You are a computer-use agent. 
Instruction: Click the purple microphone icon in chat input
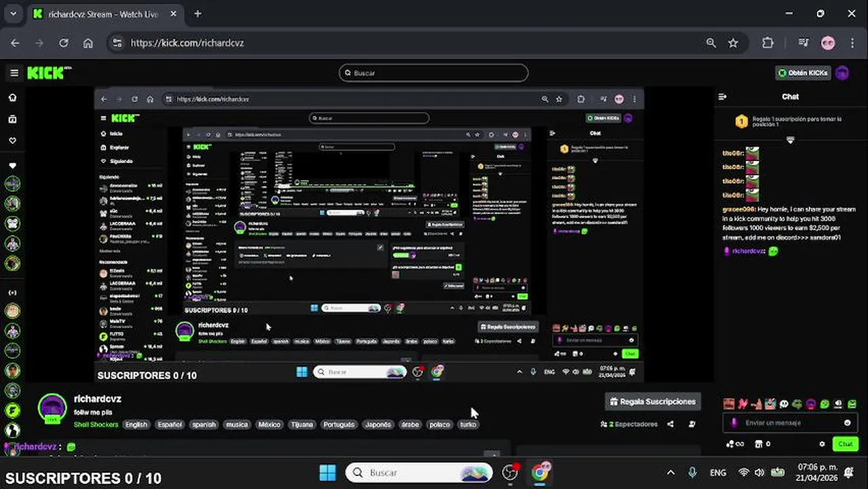pyautogui.click(x=734, y=422)
